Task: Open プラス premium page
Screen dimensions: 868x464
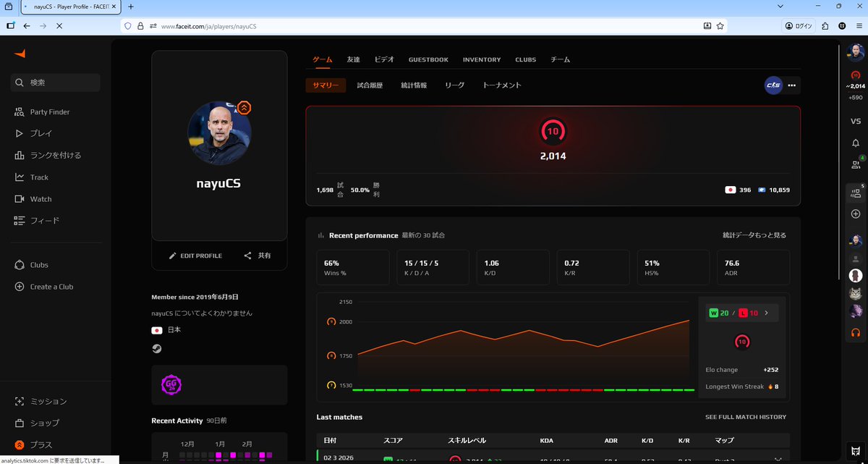Action: click(33, 444)
